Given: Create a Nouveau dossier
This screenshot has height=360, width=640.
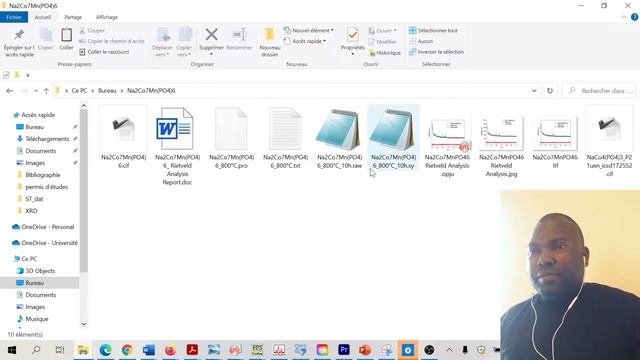Looking at the screenshot, I should pyautogui.click(x=270, y=42).
